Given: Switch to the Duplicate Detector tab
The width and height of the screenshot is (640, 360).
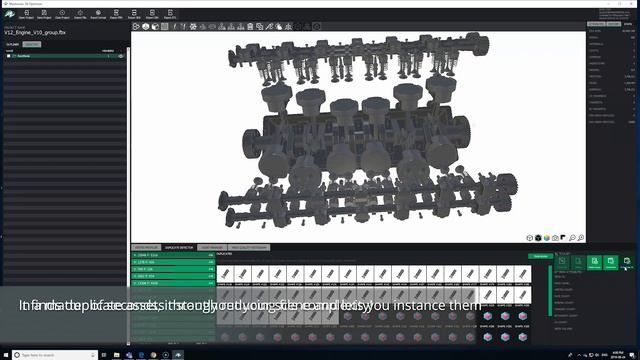Looking at the screenshot, I should click(179, 247).
